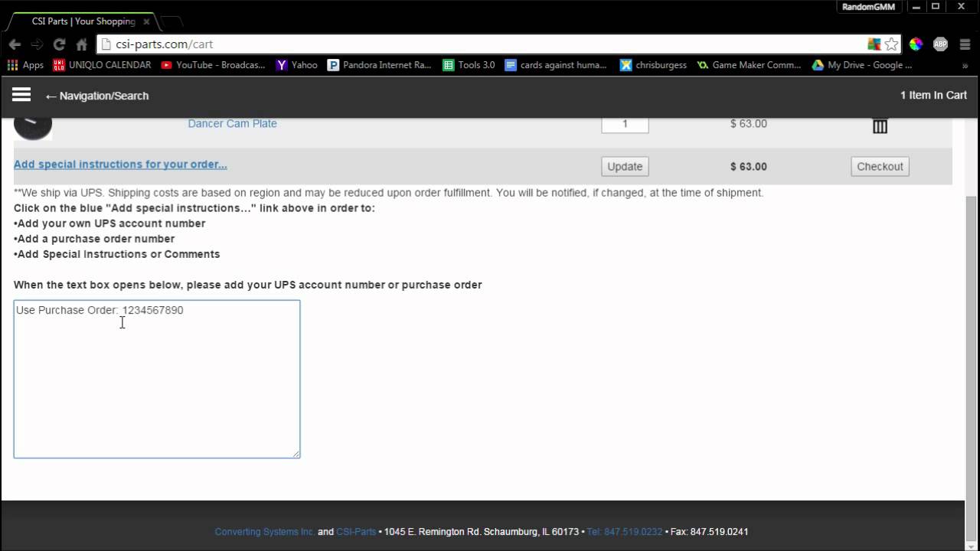Go back with browser back arrow
The height and width of the screenshot is (551, 980).
coord(15,44)
